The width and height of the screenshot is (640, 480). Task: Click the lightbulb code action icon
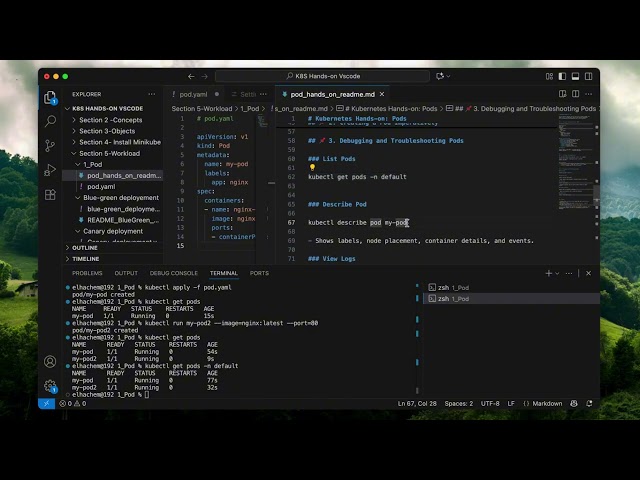312,167
